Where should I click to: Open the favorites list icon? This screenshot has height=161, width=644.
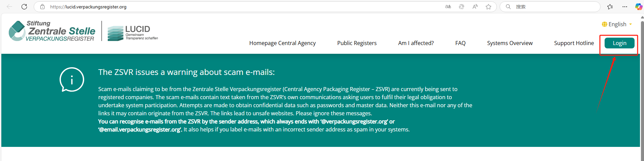pyautogui.click(x=610, y=7)
